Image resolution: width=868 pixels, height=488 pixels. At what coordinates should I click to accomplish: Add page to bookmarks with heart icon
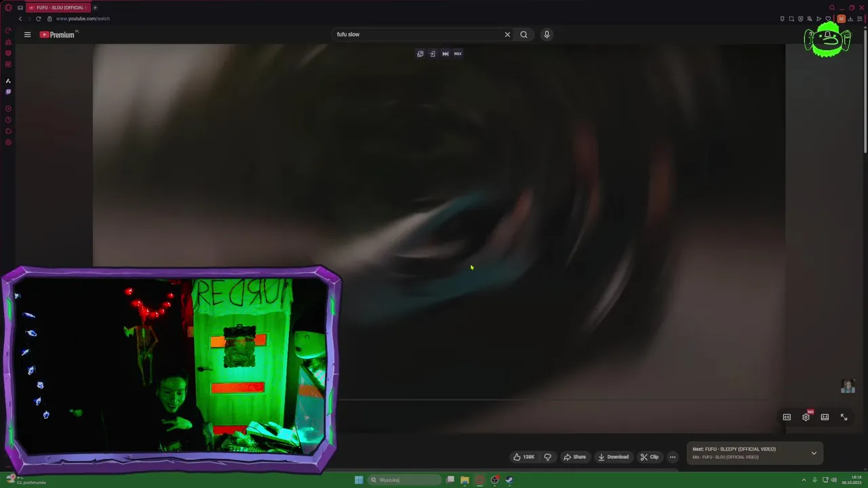click(828, 19)
